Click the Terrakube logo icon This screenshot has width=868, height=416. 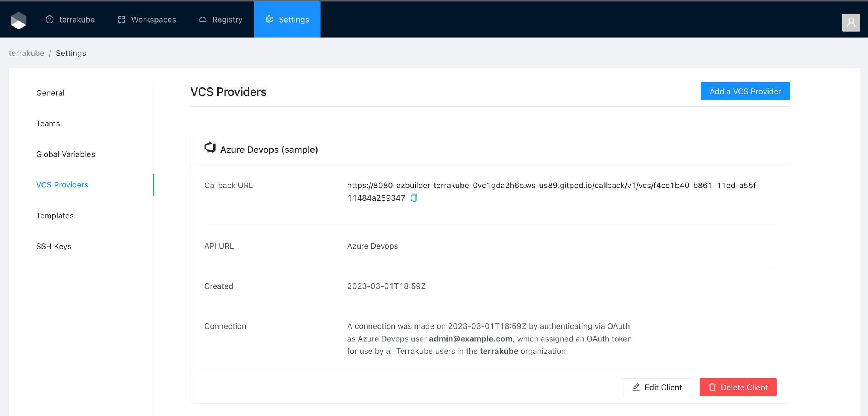click(x=18, y=20)
